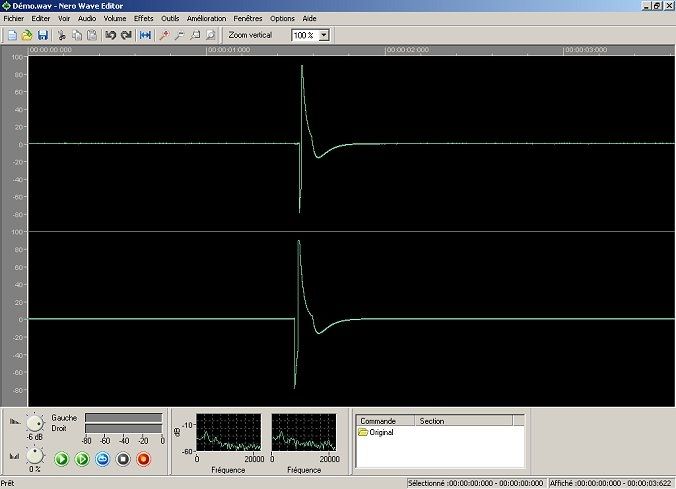
Task: Paste from clipboard with the toolbar icon
Action: click(92, 35)
